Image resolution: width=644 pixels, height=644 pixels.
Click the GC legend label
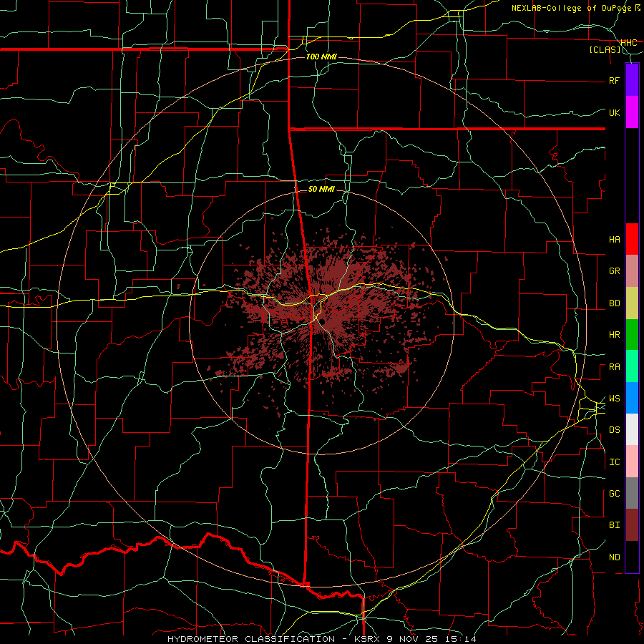[x=614, y=494]
